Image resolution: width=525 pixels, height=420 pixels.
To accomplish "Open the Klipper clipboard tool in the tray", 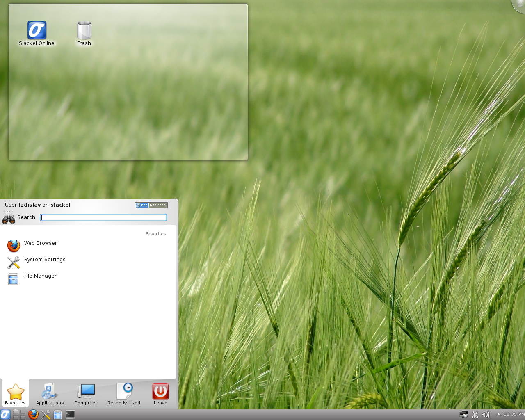I will click(475, 415).
